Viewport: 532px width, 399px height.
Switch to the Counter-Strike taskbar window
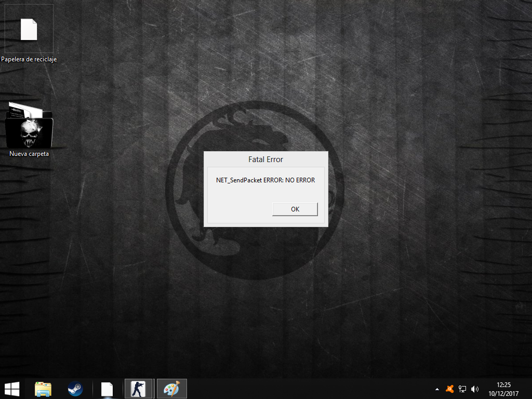tap(138, 389)
